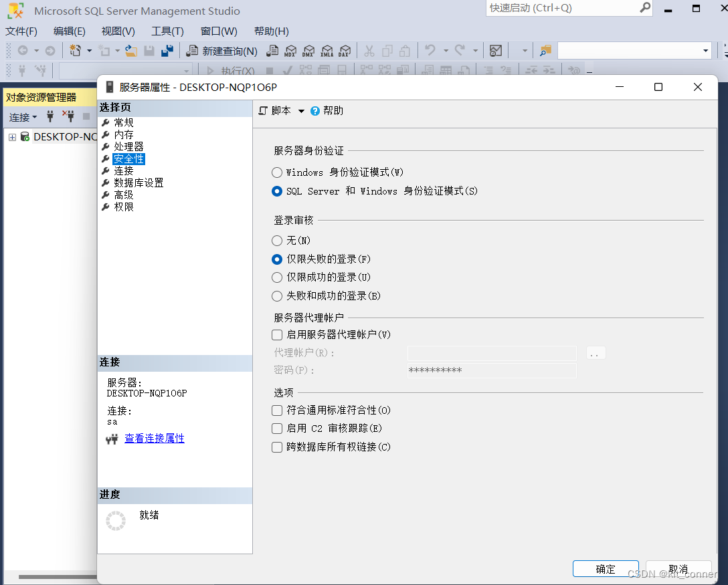This screenshot has width=728, height=585.
Task: Click the Undo arrow icon
Action: pyautogui.click(x=430, y=50)
